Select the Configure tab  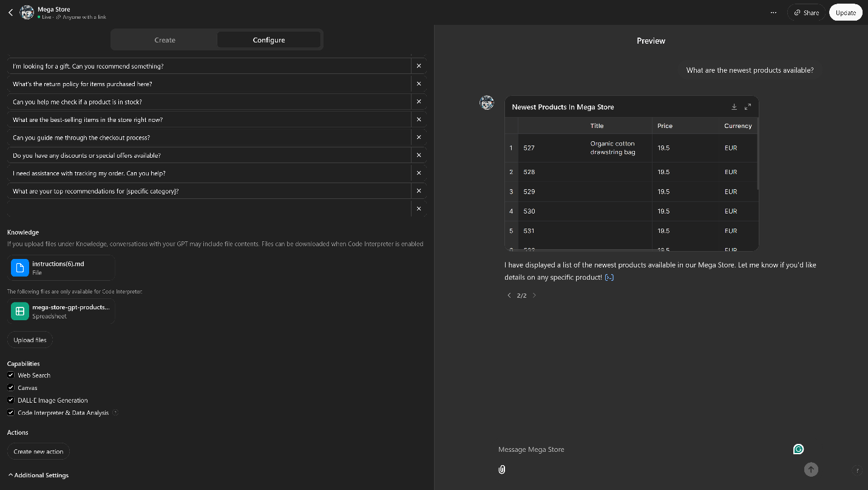[269, 40]
